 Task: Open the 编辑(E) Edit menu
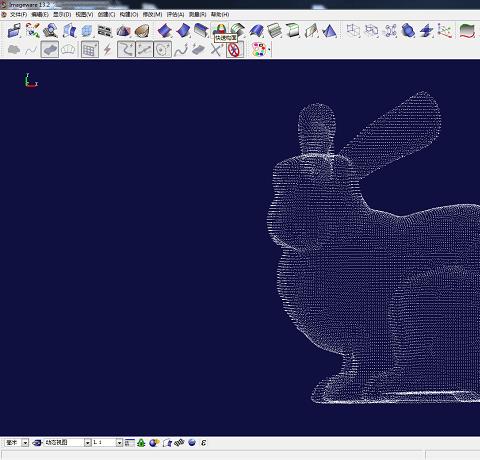click(40, 15)
